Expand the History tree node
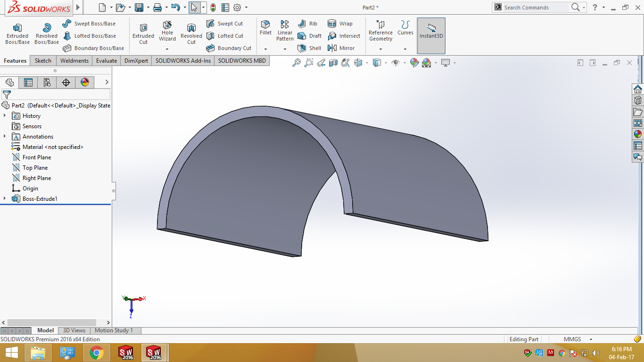 click(5, 116)
